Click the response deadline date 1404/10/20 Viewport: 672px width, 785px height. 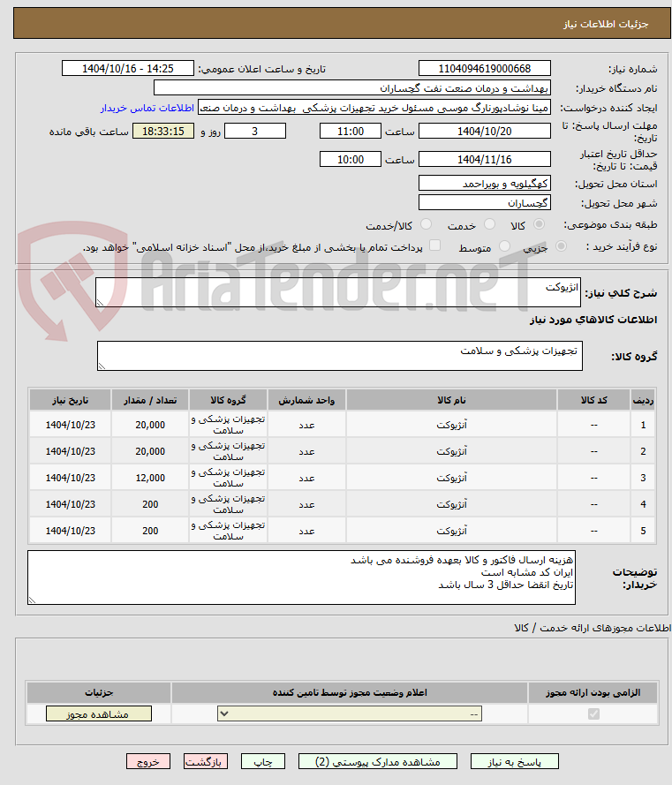point(484,132)
